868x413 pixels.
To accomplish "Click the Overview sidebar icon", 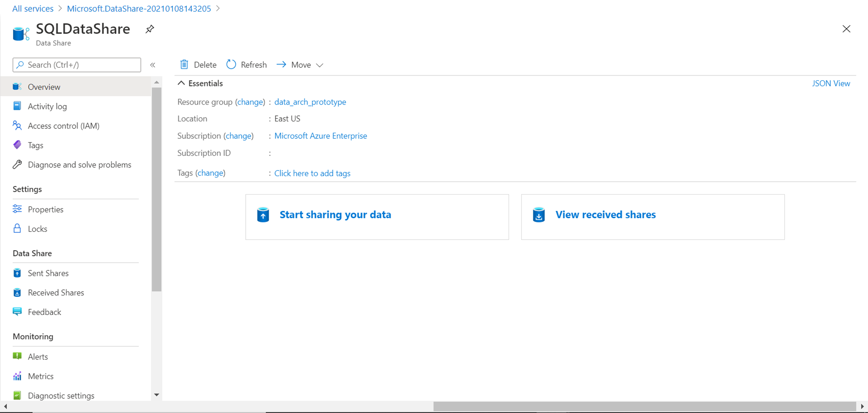I will pos(17,87).
